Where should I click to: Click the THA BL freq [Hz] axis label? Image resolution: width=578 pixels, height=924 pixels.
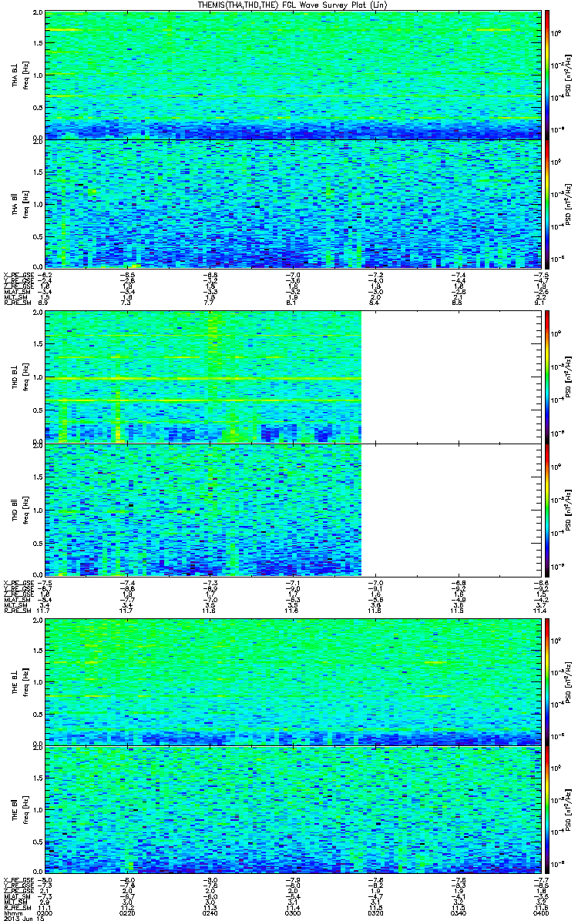pyautogui.click(x=25, y=75)
